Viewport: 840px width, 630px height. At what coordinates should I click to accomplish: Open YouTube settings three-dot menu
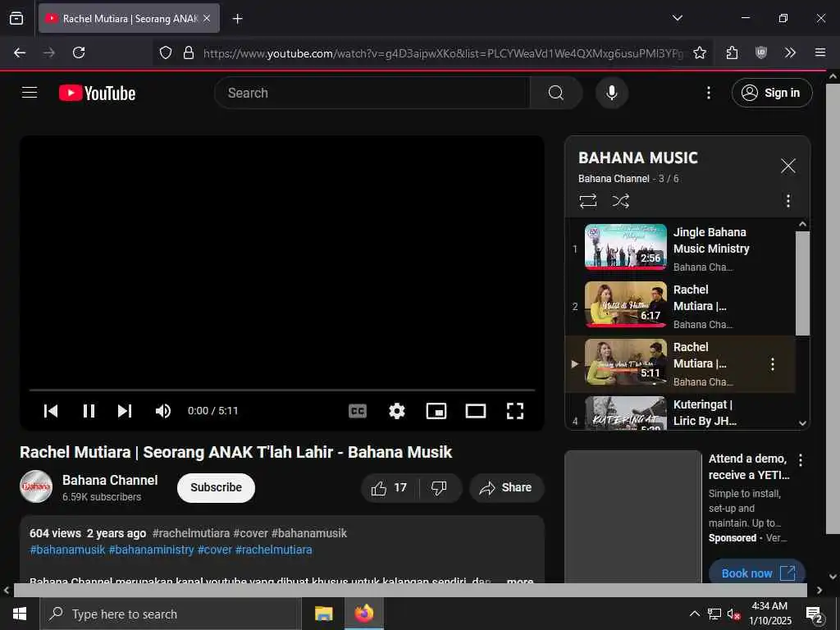[x=708, y=93]
